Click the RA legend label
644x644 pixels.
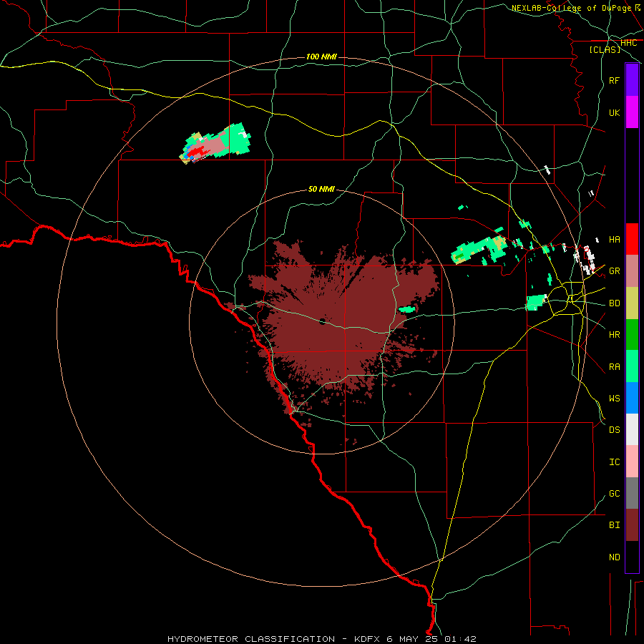click(614, 367)
